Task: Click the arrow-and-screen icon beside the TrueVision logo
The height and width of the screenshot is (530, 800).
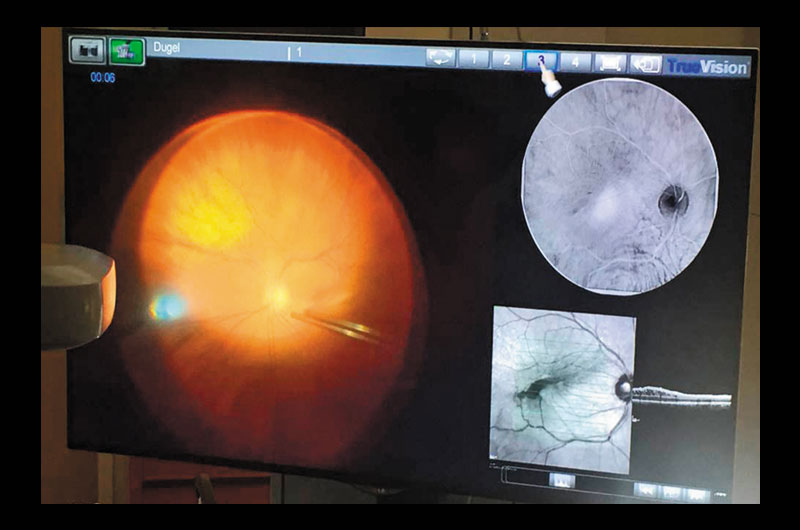Action: pyautogui.click(x=646, y=64)
